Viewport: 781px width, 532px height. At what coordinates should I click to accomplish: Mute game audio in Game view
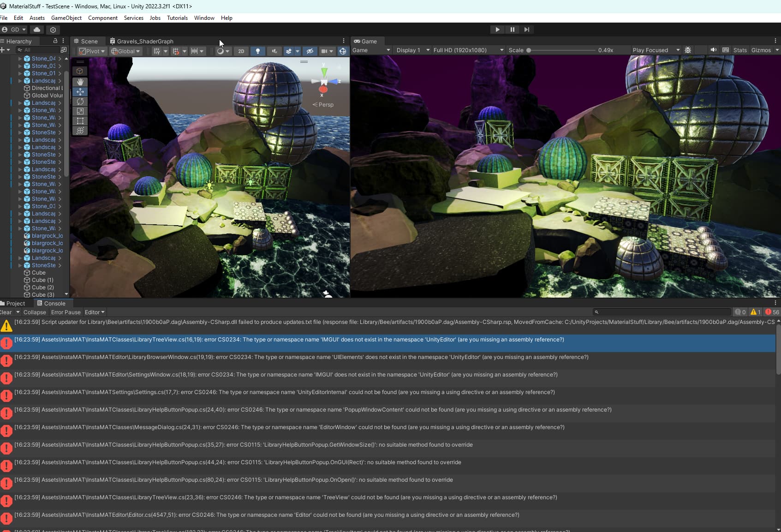[713, 50]
